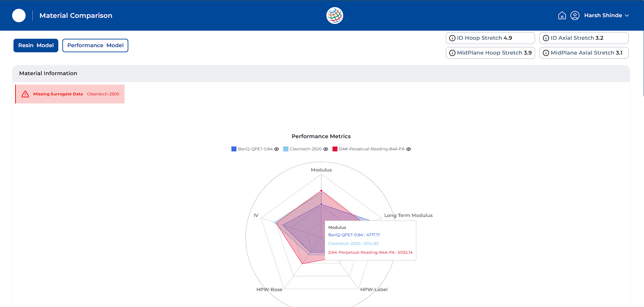Click the Modulus axis label on radar chart
Screen dimensions: 644x307
321,170
